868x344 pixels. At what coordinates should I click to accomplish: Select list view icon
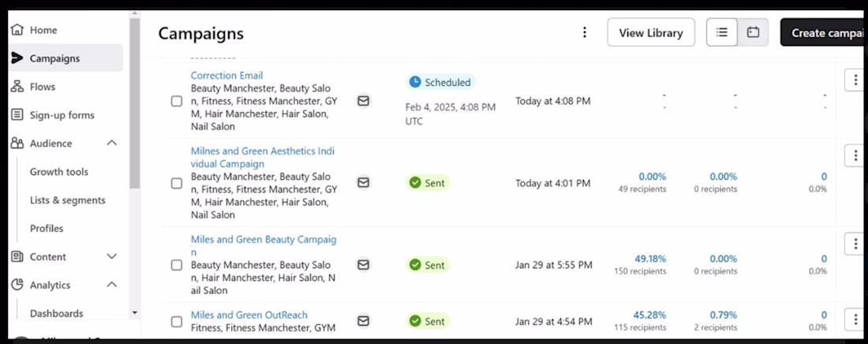(x=722, y=32)
